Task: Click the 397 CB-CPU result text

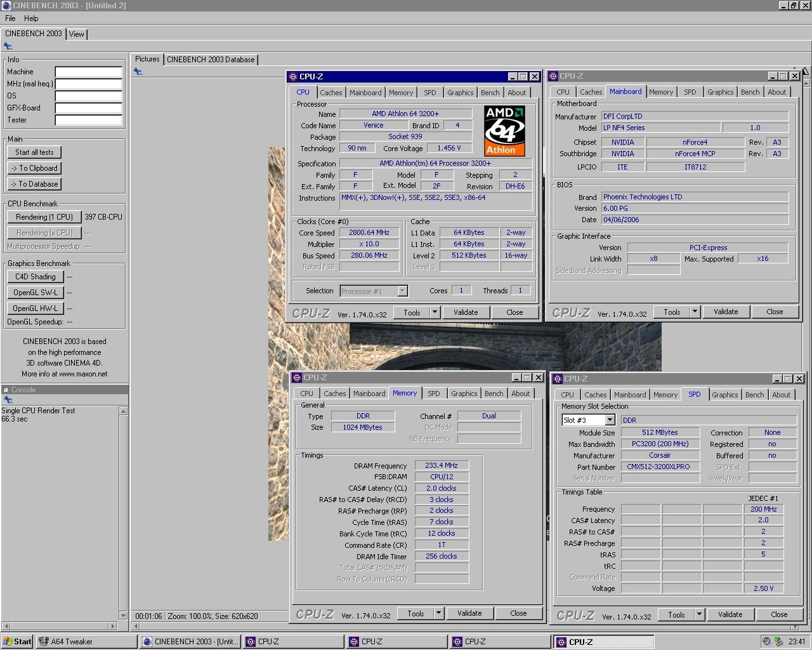Action: 103,217
